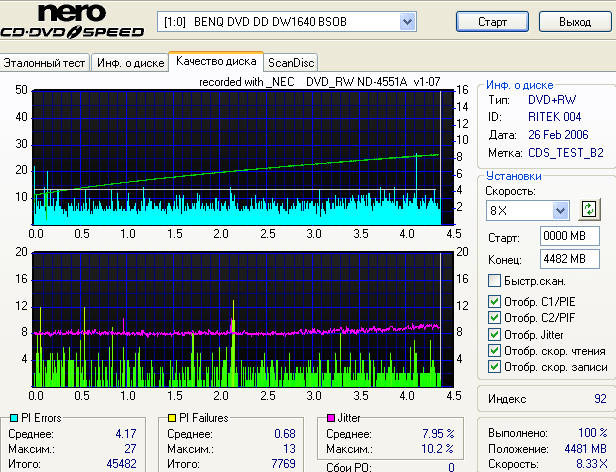Click the Сбои PO value 0
616x472 pixels.
[451, 467]
